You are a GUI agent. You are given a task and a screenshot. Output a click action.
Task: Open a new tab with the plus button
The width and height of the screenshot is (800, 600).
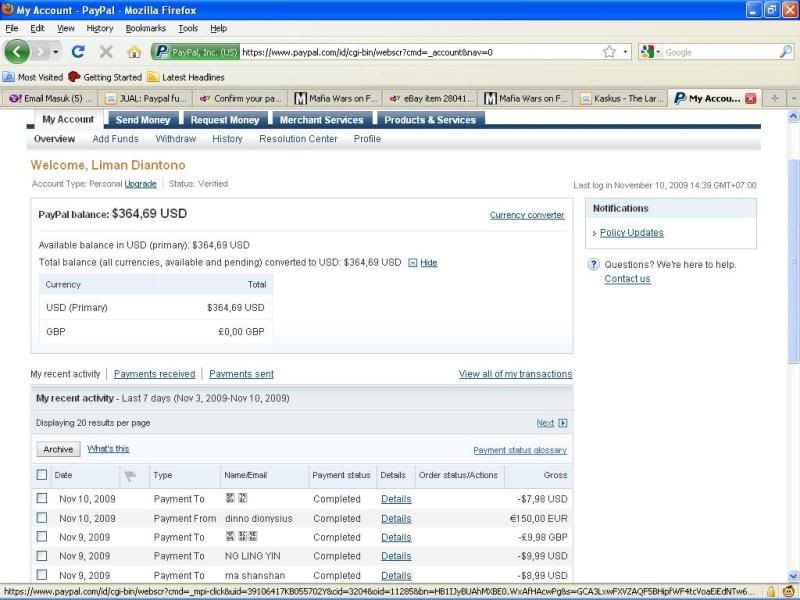pos(774,98)
